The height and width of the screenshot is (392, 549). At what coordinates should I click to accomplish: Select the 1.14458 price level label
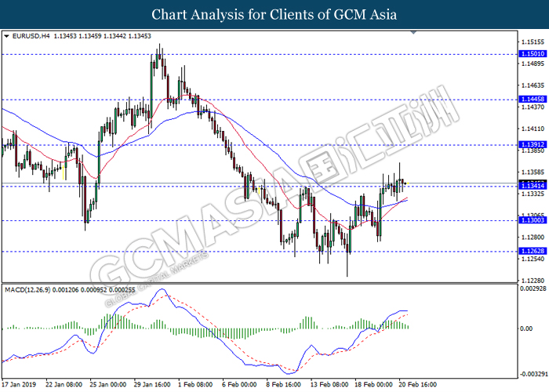click(x=533, y=100)
